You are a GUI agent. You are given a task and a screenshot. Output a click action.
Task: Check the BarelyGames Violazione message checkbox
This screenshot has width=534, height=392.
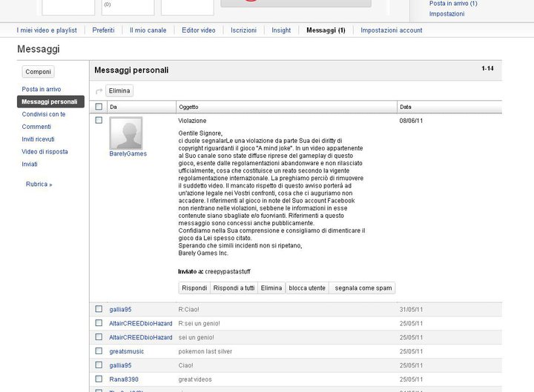tap(99, 120)
